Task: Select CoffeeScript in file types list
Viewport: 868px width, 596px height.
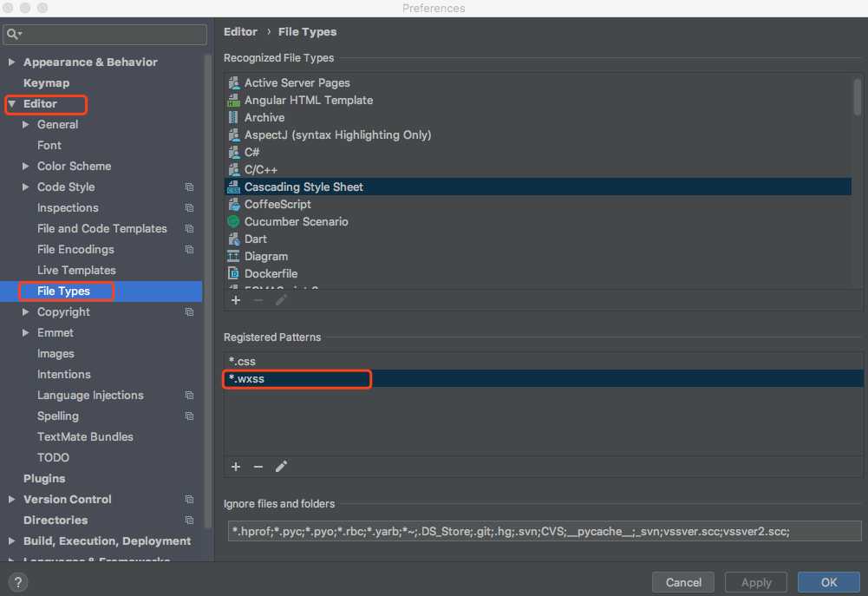Action: point(538,205)
